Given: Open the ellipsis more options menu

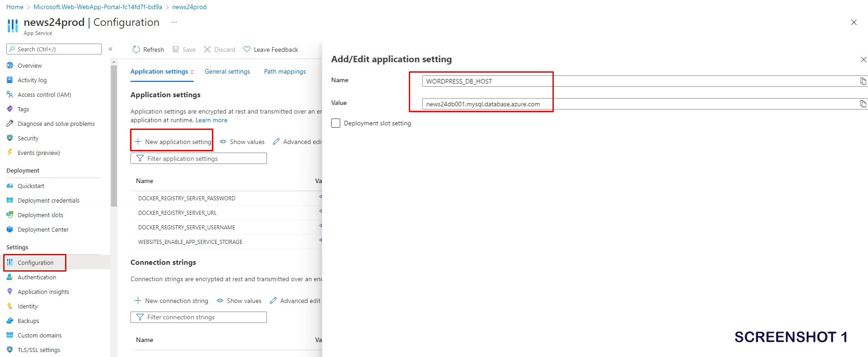Looking at the screenshot, I should tap(174, 22).
